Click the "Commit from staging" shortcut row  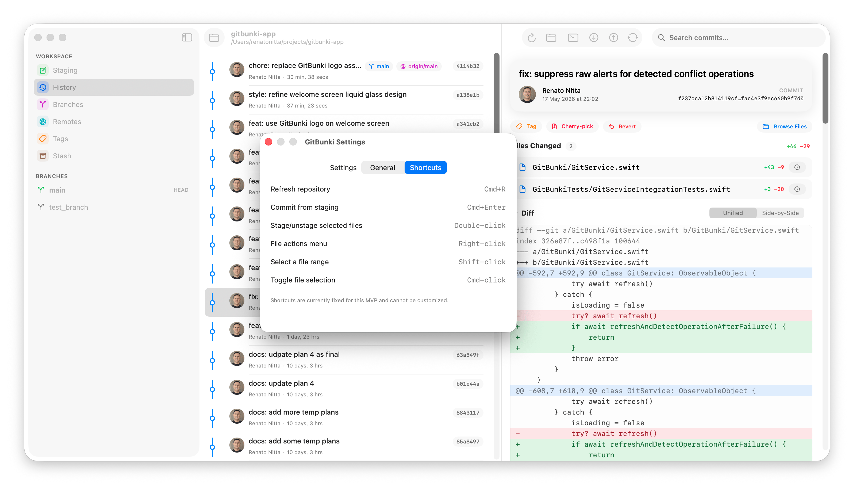tap(388, 207)
